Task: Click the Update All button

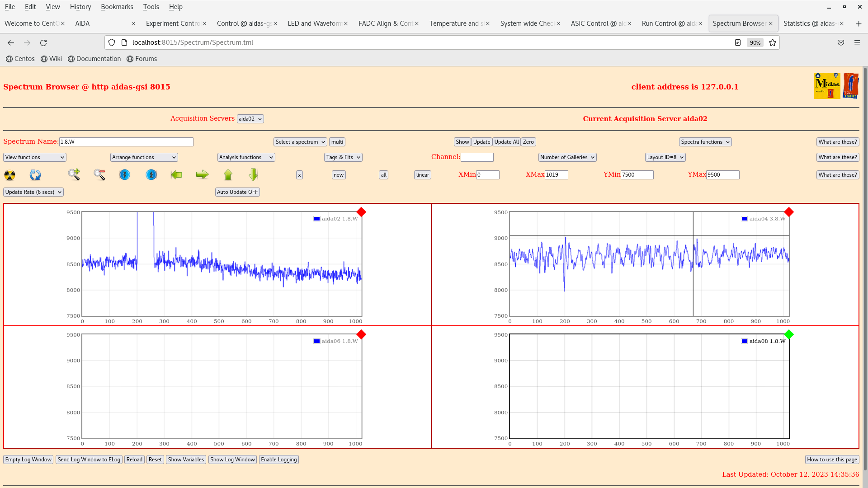Action: [506, 142]
